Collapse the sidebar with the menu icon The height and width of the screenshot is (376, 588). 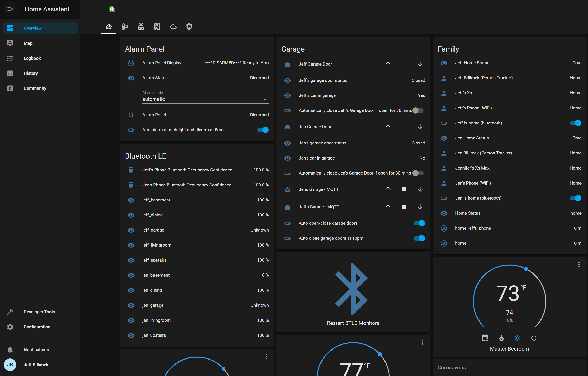click(x=10, y=9)
